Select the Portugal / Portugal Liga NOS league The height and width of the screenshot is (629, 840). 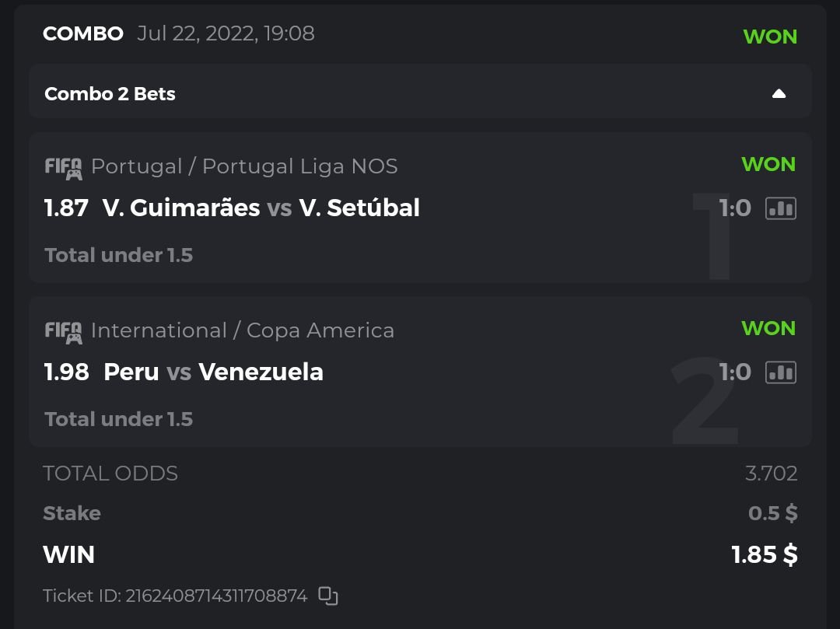[244, 166]
